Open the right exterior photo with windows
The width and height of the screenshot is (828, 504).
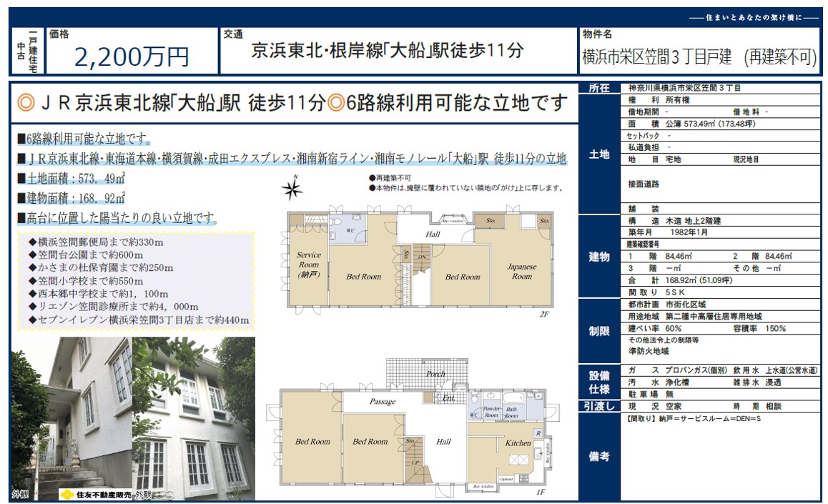pyautogui.click(x=193, y=415)
